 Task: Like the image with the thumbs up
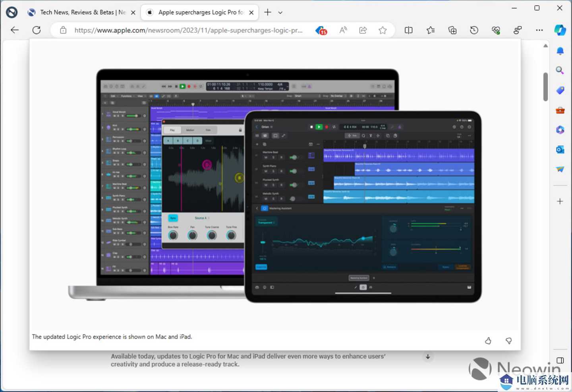(x=488, y=341)
